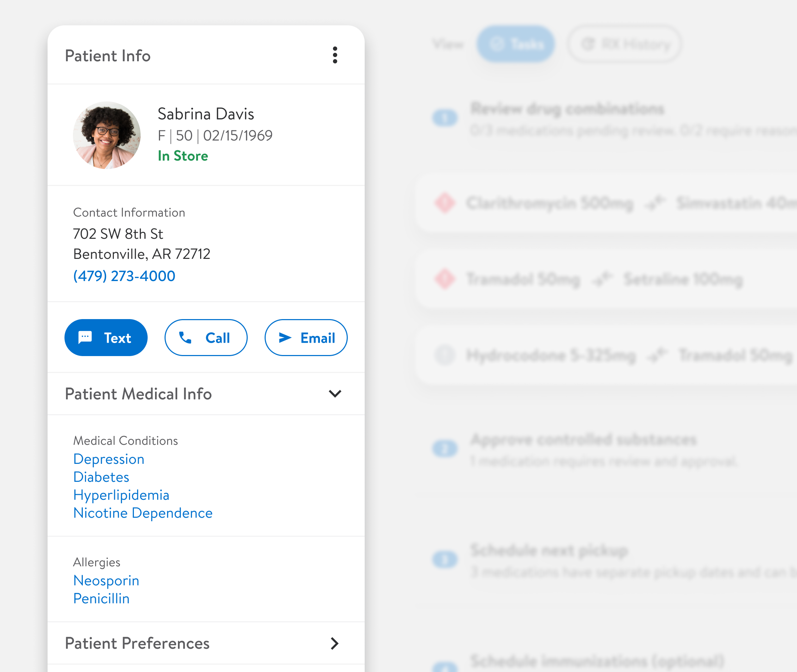Open the Depression condition link
This screenshot has height=672, width=797.
coord(109,459)
